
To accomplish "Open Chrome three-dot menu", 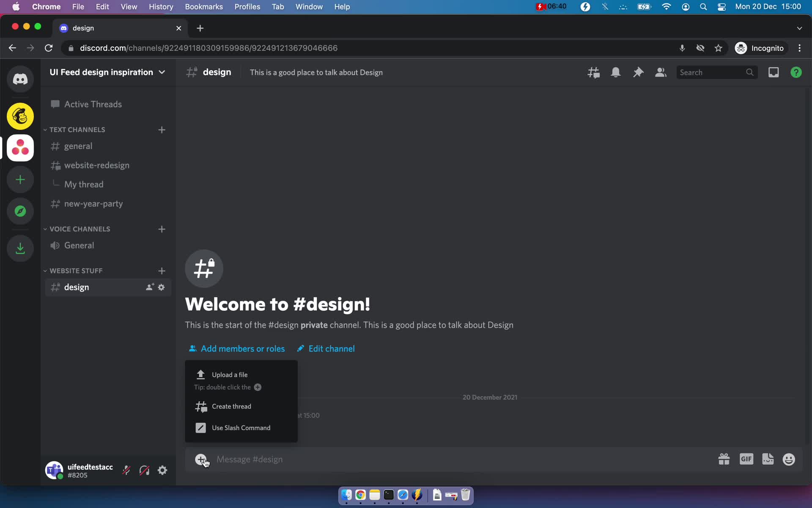I will 799,48.
